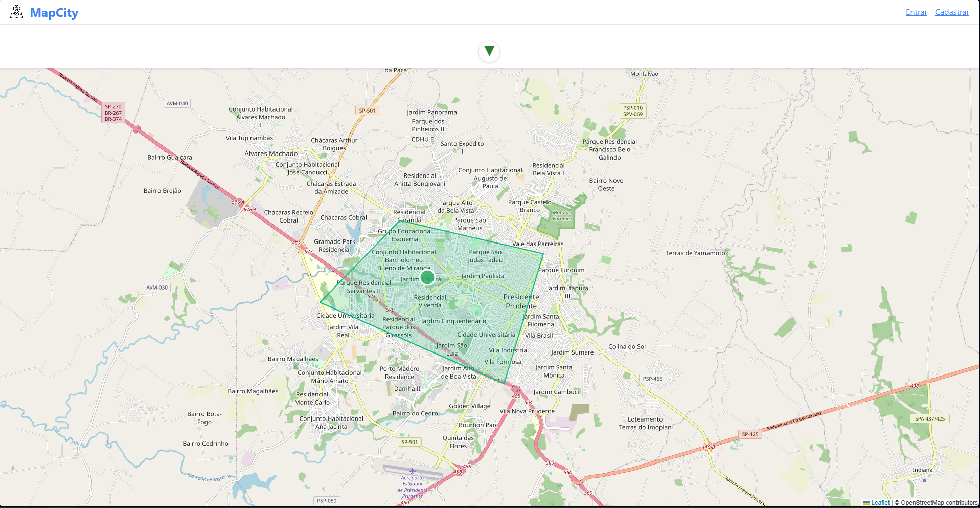980x508 pixels.
Task: Click the SP-501 road shield marker
Action: click(367, 110)
